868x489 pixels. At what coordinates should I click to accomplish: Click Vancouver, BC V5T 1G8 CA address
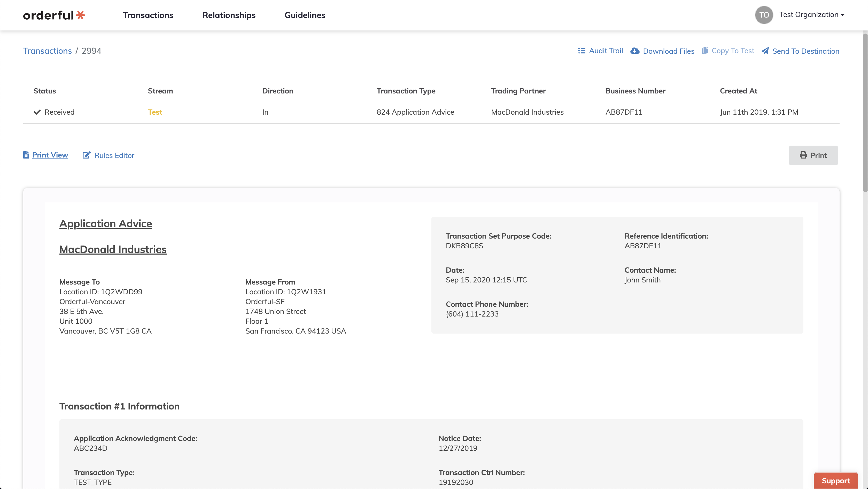(x=105, y=331)
